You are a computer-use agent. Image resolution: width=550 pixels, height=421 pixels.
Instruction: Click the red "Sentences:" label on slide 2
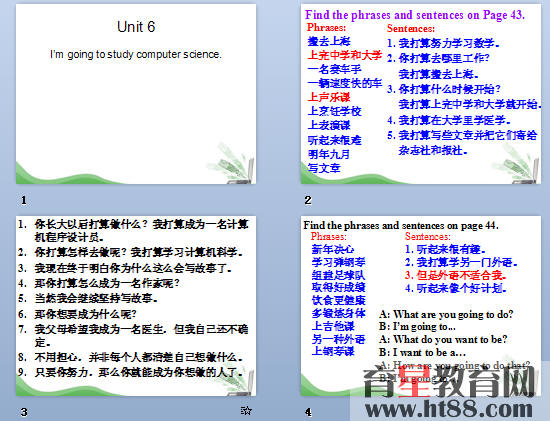[x=411, y=28]
